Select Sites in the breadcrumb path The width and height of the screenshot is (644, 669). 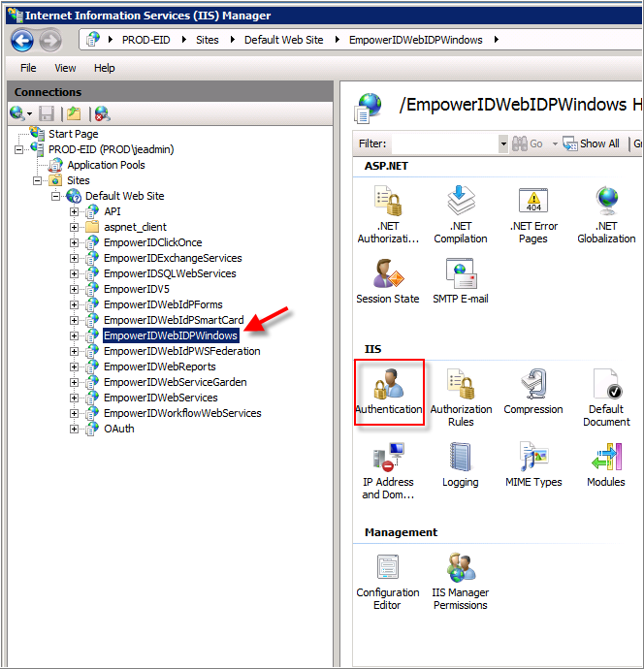coord(208,40)
